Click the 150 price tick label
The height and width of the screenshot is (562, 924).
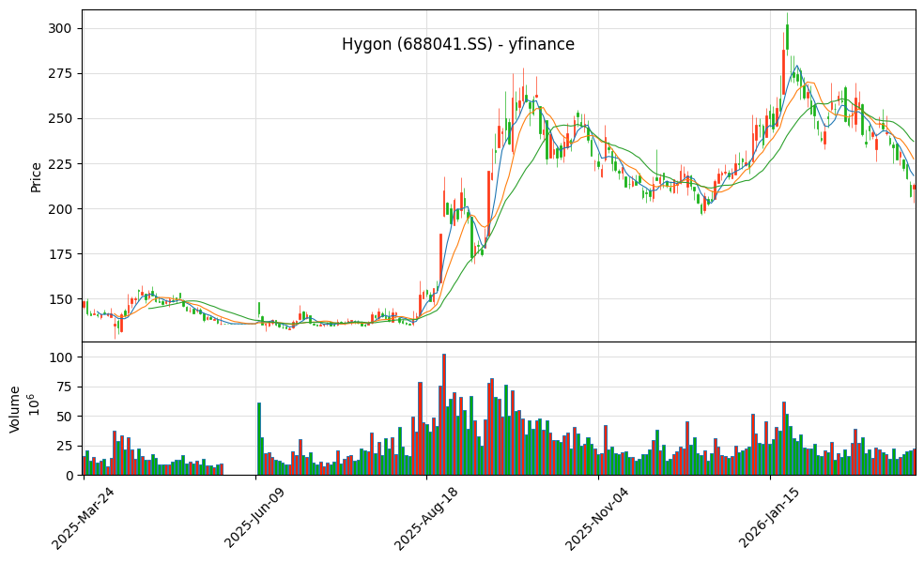[x=60, y=299]
